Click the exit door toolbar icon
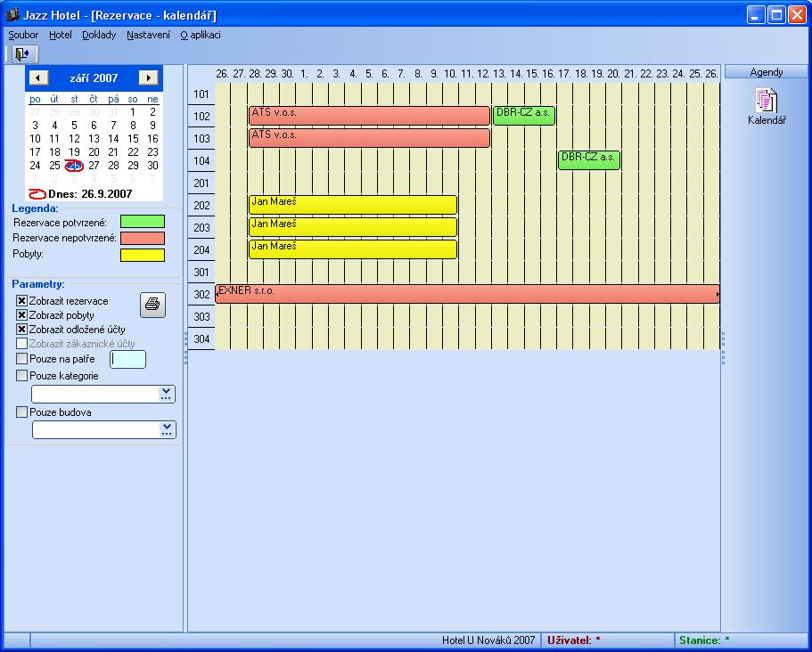Screen dimensions: 812x652 click(x=21, y=54)
